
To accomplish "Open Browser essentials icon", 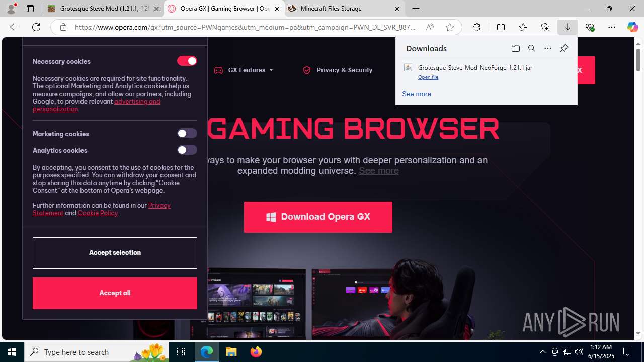I will tap(590, 27).
